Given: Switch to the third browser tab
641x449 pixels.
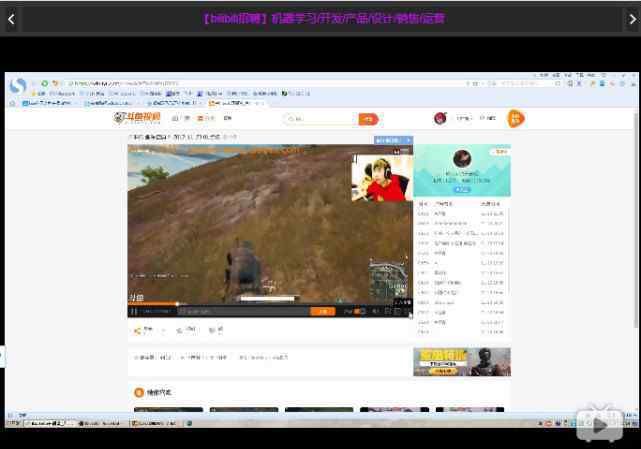Looking at the screenshot, I should (x=174, y=103).
